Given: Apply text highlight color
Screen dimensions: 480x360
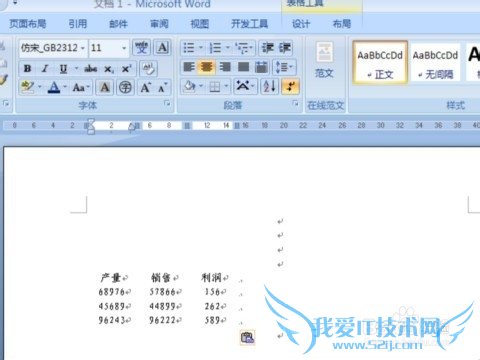Looking at the screenshot, I should [27, 87].
